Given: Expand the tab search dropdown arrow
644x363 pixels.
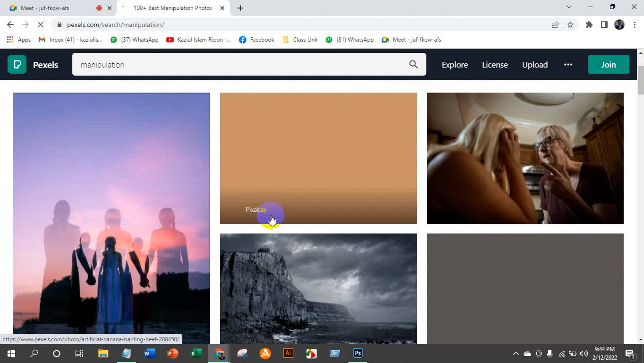Looking at the screenshot, I should [569, 7].
